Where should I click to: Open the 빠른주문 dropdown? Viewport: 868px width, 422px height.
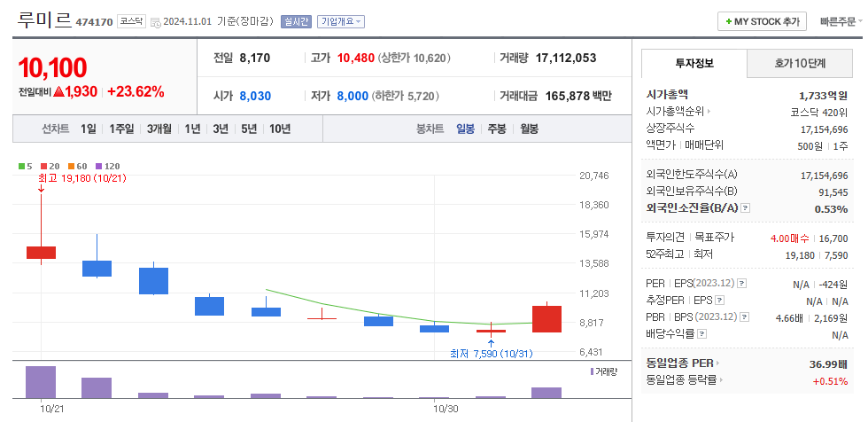point(841,22)
